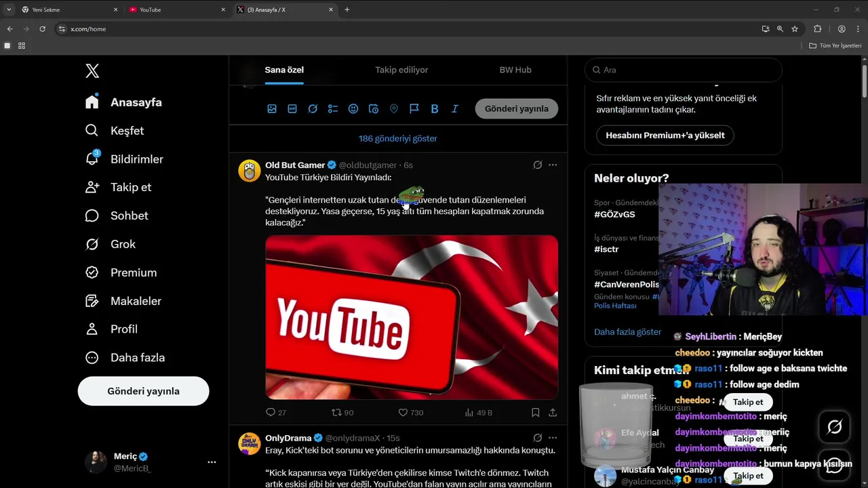Switch to Yeni Sekme browser tab

[x=68, y=9]
